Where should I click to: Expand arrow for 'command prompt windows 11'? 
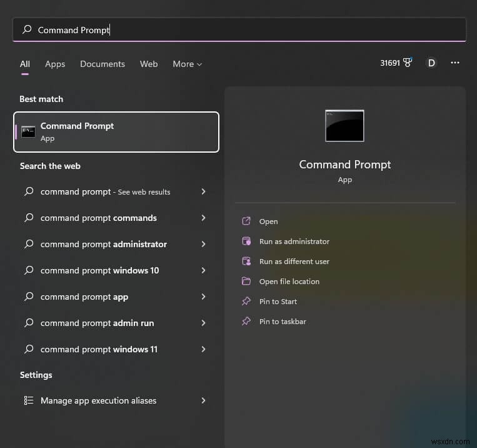[x=204, y=349]
